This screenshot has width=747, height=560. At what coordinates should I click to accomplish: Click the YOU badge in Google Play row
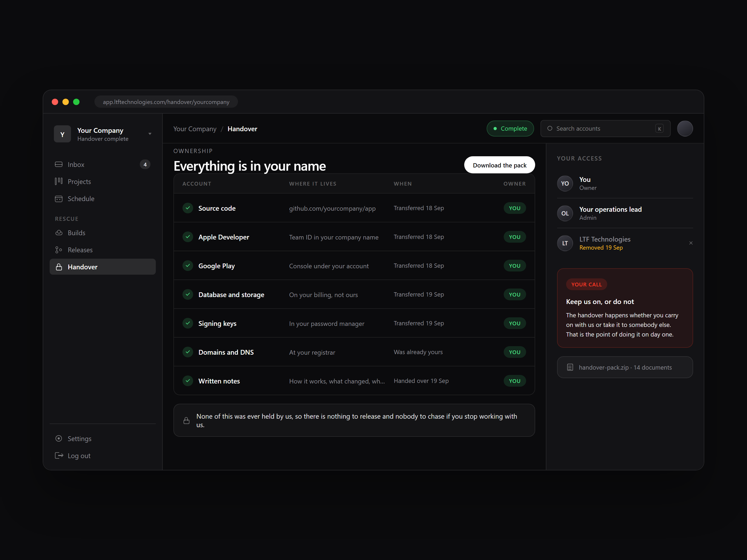[514, 266]
